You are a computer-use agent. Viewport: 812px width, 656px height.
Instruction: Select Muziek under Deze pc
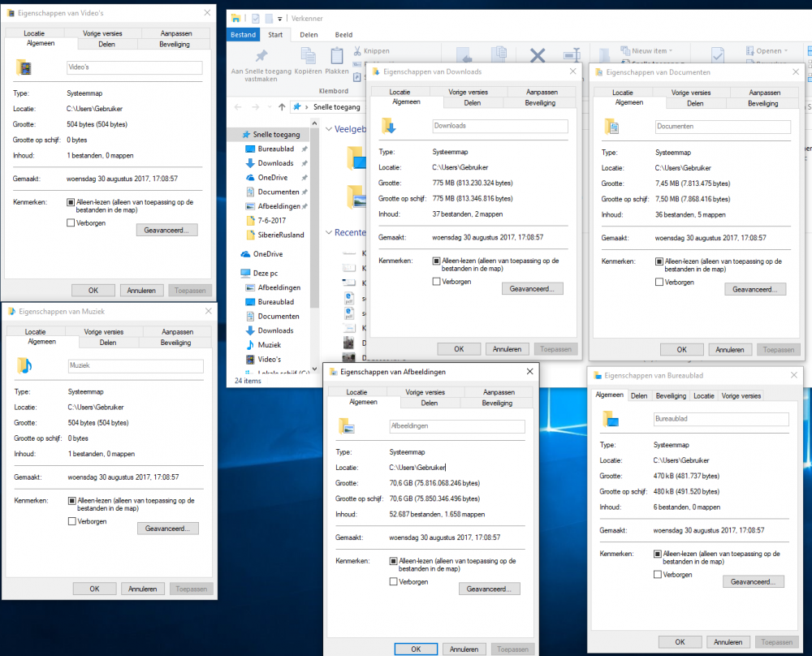[269, 345]
